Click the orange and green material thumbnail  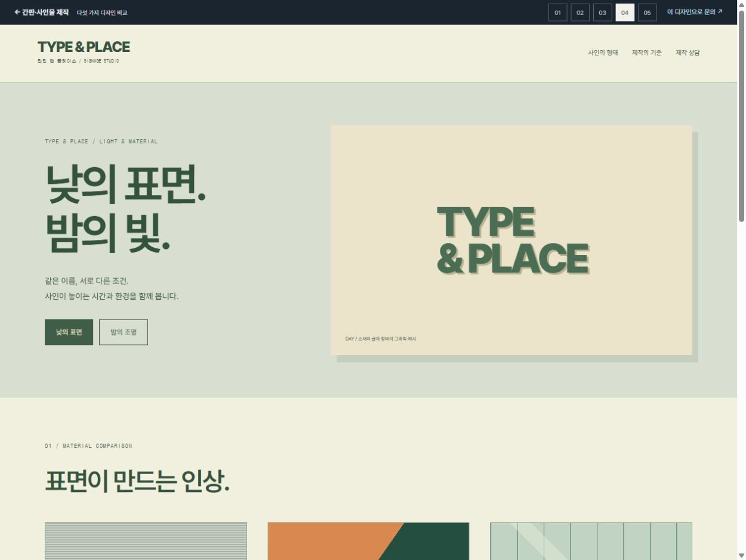point(368,541)
